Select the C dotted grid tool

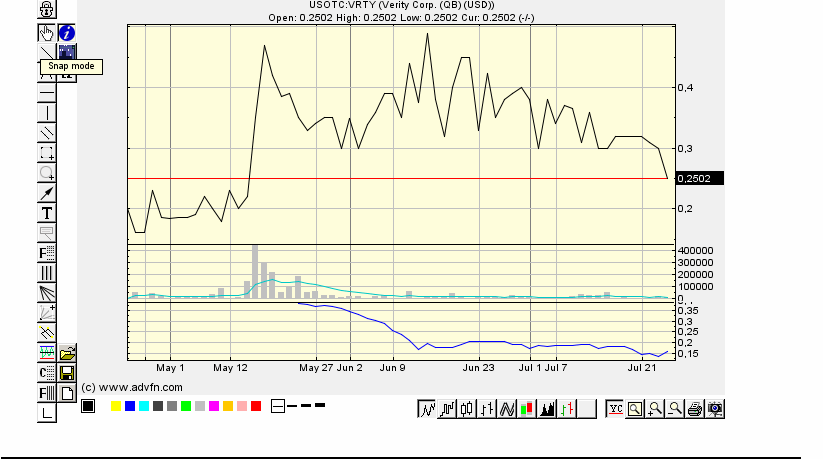coord(46,373)
